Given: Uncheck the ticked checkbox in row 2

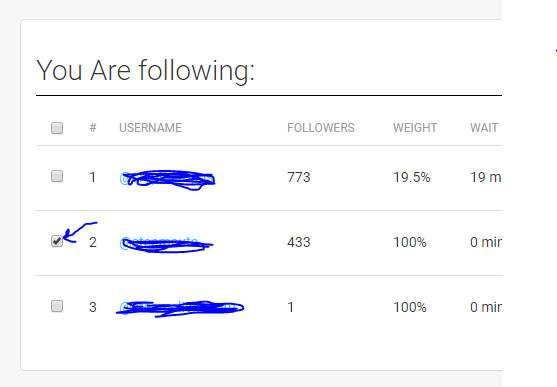Looking at the screenshot, I should click(x=57, y=241).
